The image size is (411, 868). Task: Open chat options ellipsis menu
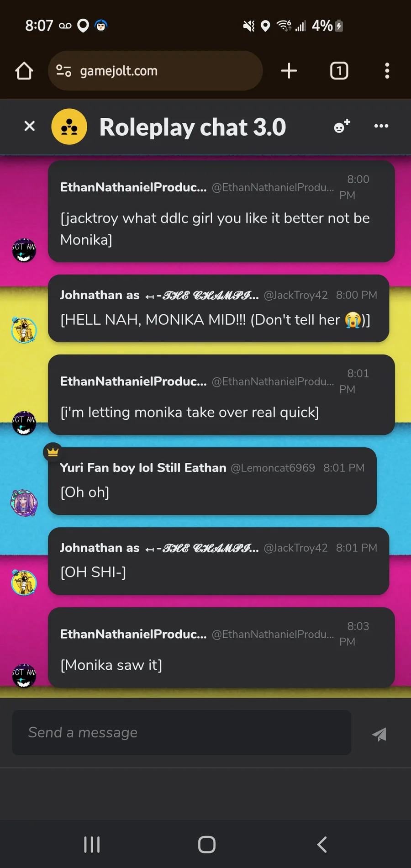point(381,126)
